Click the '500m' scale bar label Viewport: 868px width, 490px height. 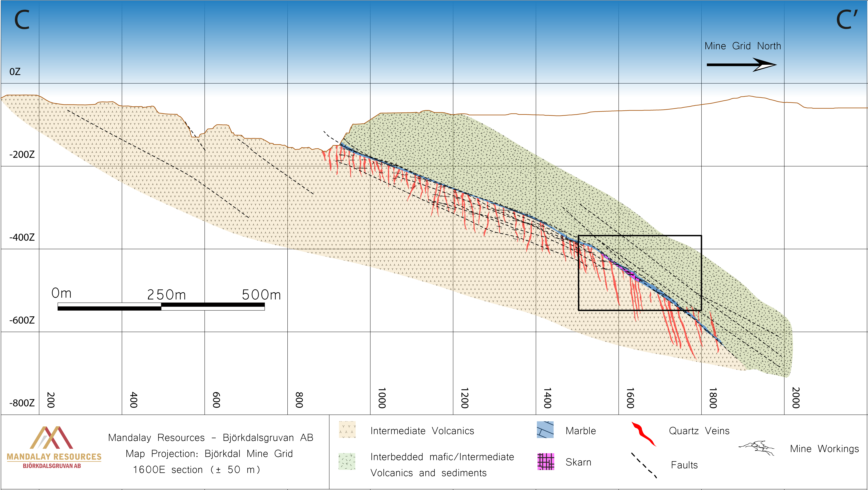pos(261,295)
